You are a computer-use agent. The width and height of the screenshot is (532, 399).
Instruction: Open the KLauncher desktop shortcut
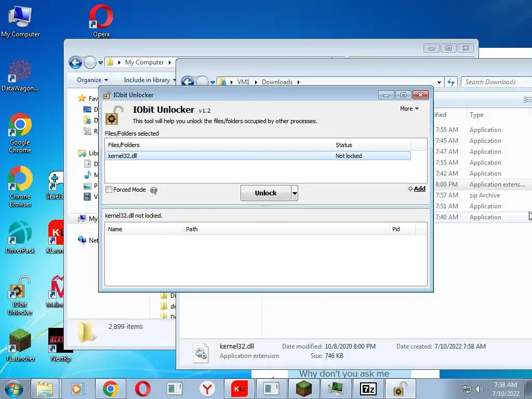[x=55, y=237]
